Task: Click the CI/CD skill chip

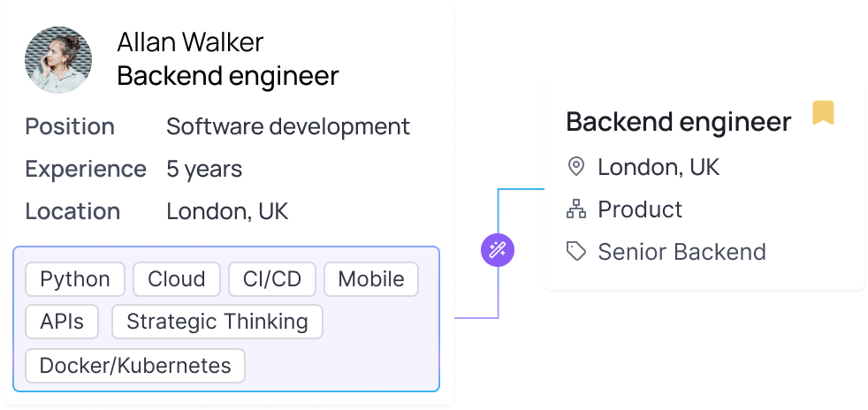Action: [272, 279]
